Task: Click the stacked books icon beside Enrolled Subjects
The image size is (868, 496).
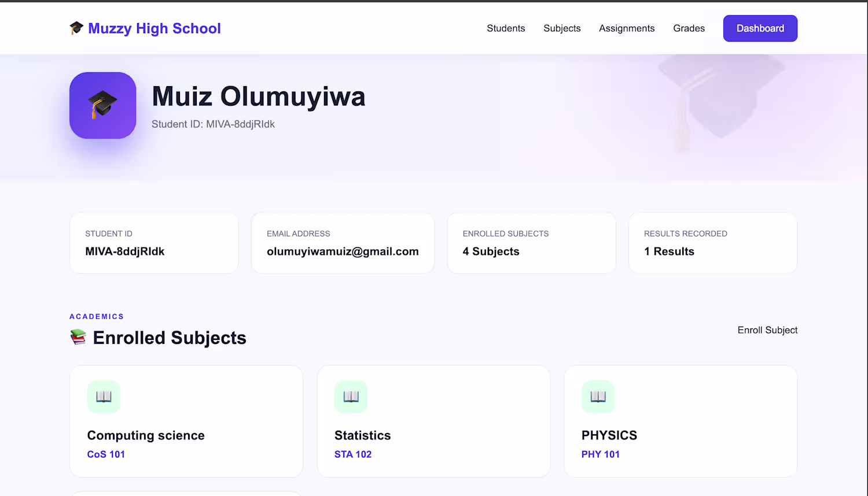Action: pos(78,337)
